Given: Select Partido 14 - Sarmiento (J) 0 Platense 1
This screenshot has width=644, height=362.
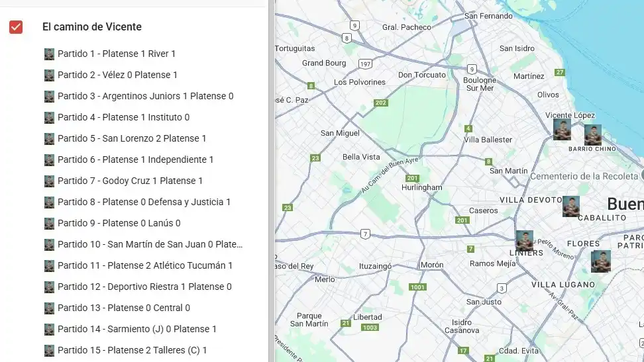Looking at the screenshot, I should coord(136,329).
